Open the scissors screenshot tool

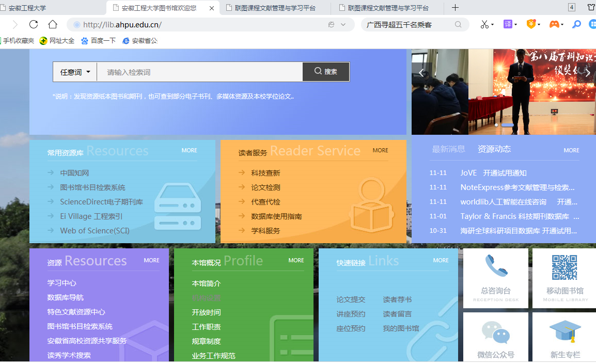(x=484, y=24)
